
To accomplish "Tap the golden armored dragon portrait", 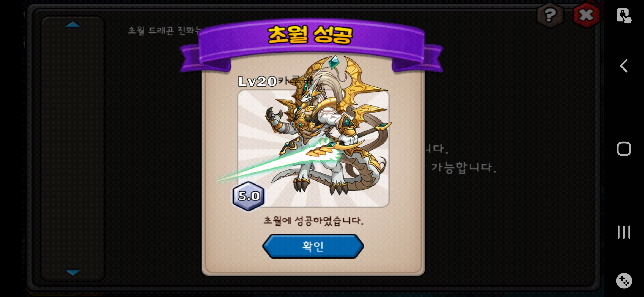I will tap(313, 148).
